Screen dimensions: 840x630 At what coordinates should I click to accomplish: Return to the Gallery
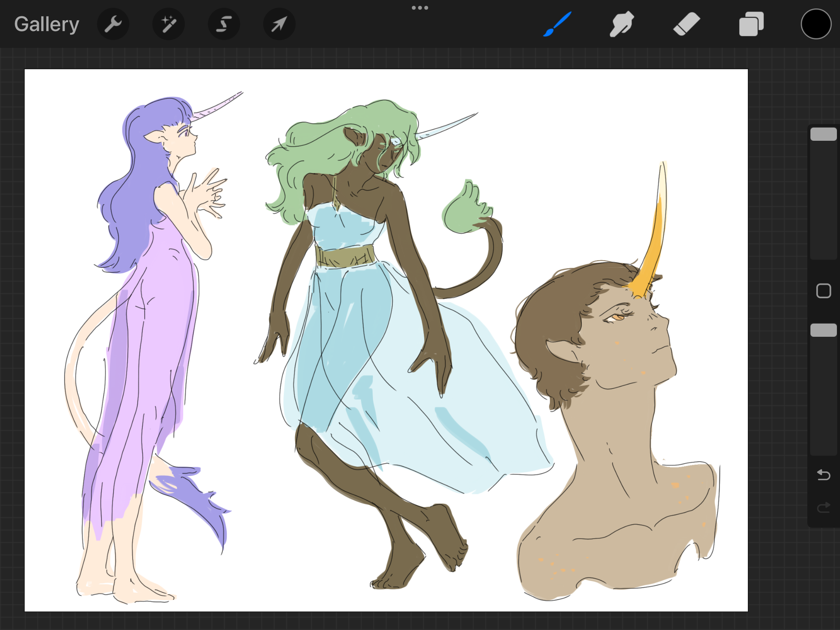(47, 24)
